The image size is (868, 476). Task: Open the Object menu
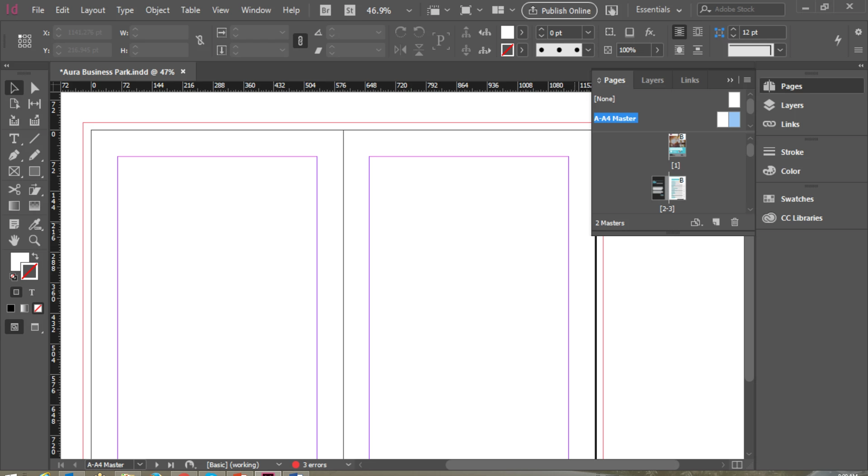pos(157,10)
